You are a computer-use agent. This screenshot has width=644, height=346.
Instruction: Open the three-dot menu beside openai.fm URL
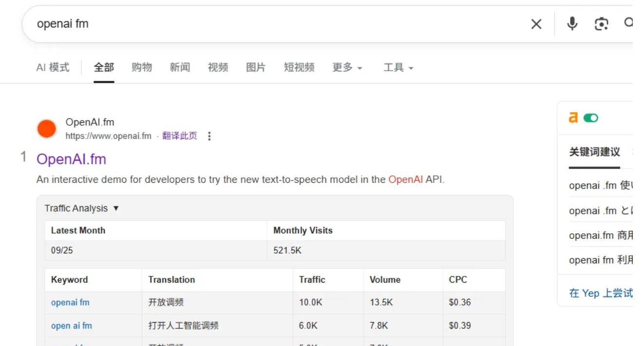click(209, 136)
